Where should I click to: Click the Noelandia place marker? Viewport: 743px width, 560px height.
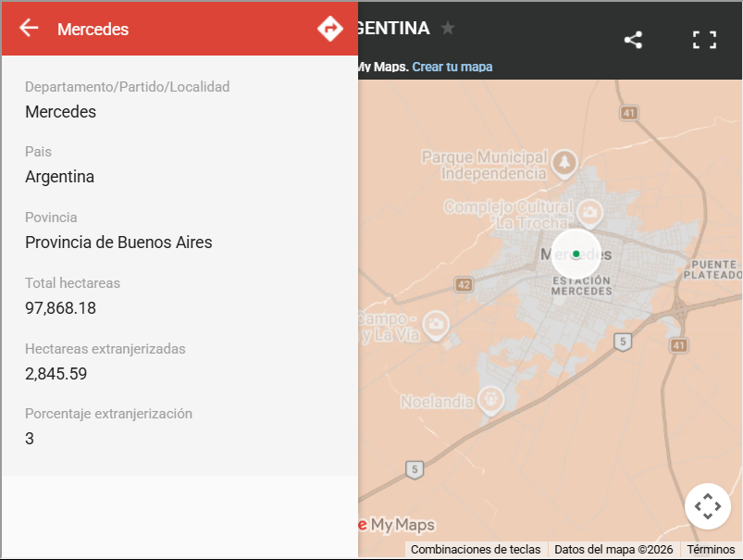coord(491,400)
